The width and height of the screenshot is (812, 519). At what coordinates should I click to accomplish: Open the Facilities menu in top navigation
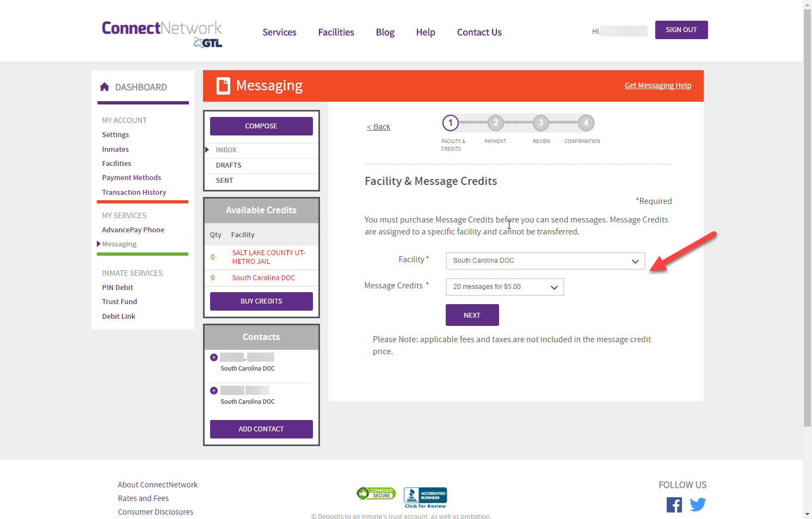pos(336,32)
